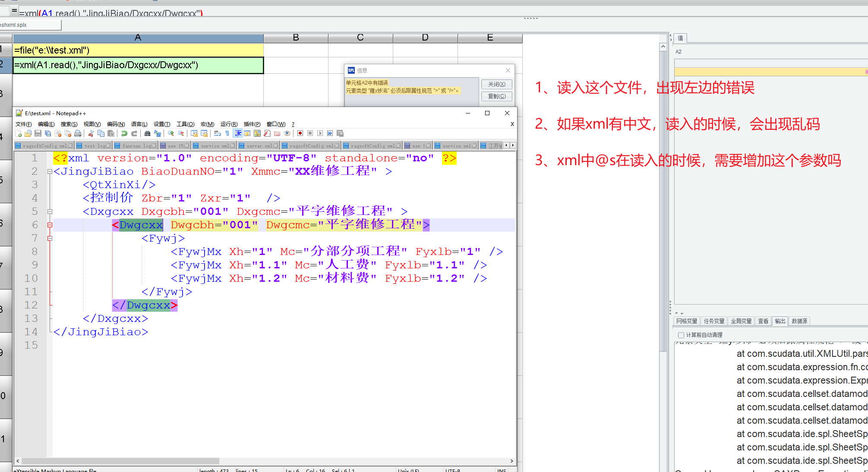Click the 关闭(X) button in dialog

(x=496, y=84)
